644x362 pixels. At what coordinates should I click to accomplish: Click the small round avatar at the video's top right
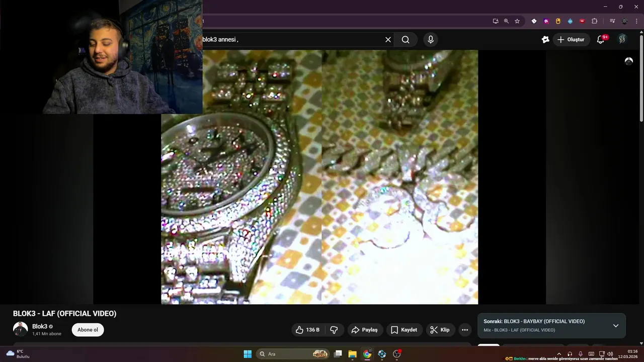point(628,61)
